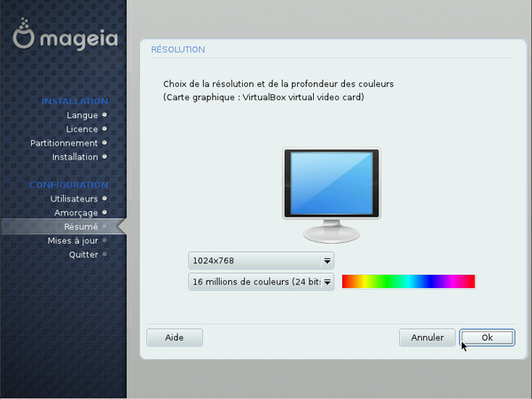This screenshot has width=532, height=399.
Task: Click the rainbow color depth bar
Action: [409, 282]
